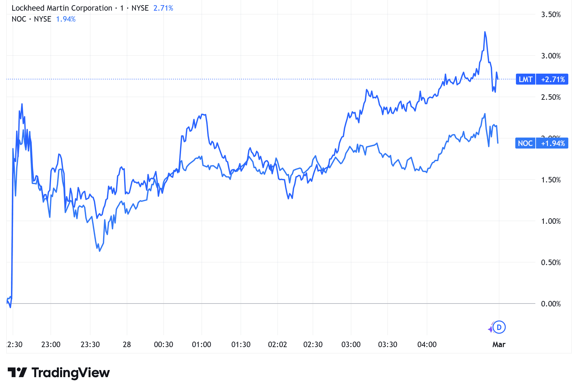This screenshot has height=392, width=578.
Task: Click the 28 date axis label
Action: coord(127,345)
